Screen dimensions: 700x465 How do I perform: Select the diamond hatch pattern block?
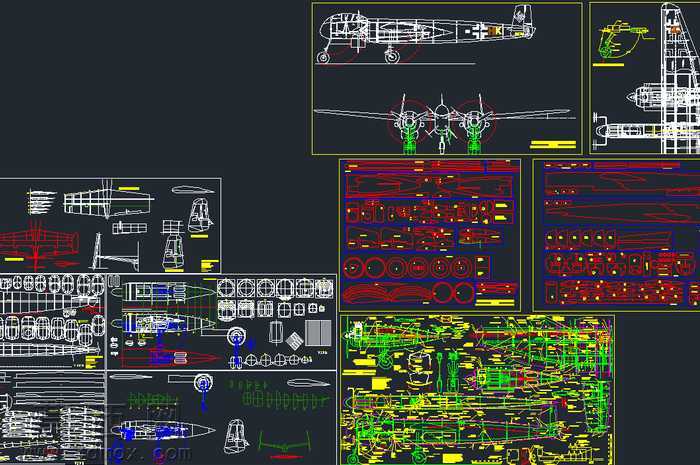[294, 340]
